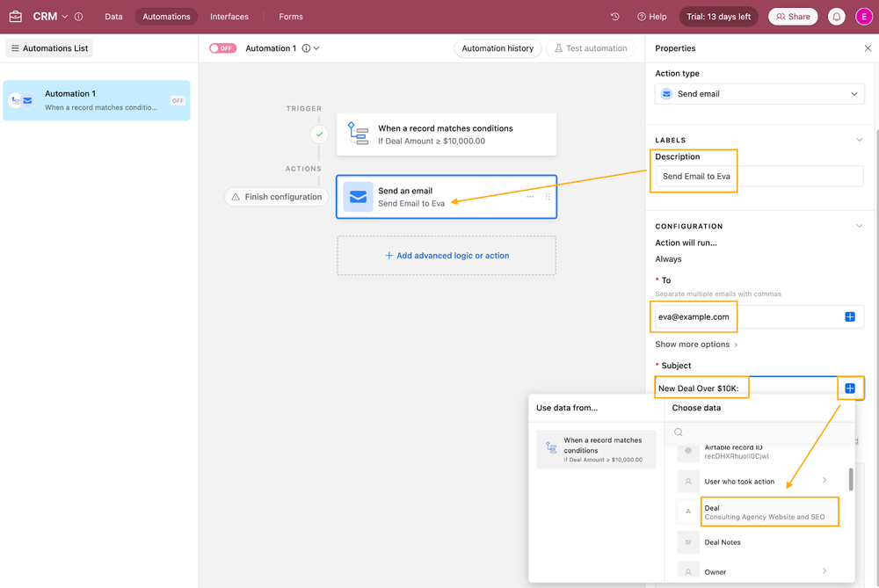Image resolution: width=879 pixels, height=588 pixels.
Task: Click the trigger icon on When a record matches conditions
Action: tap(357, 134)
